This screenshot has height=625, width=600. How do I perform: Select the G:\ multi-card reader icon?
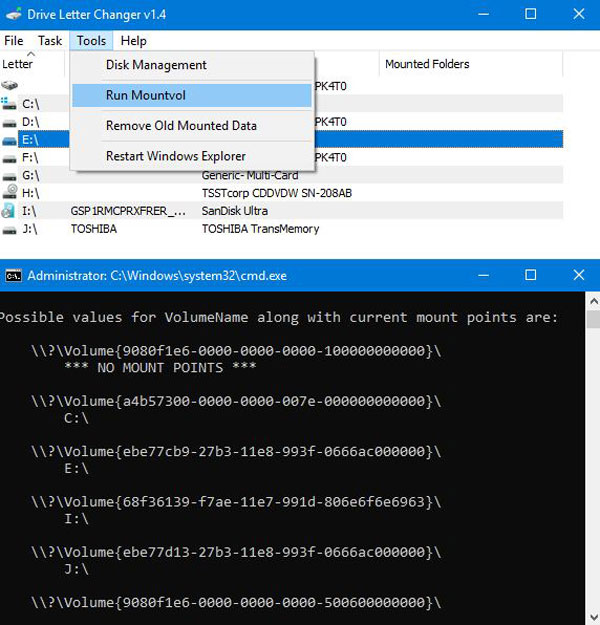pos(9,175)
